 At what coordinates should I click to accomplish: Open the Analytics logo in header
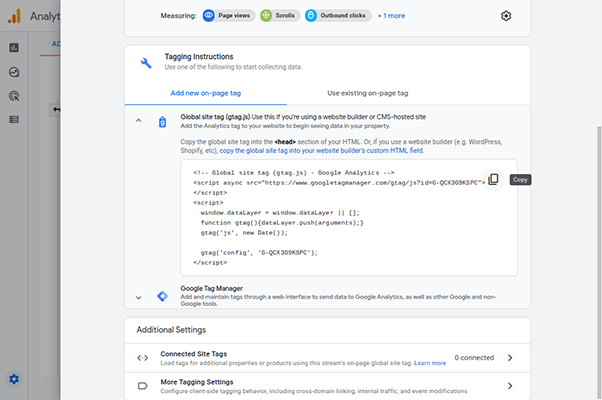[14, 16]
